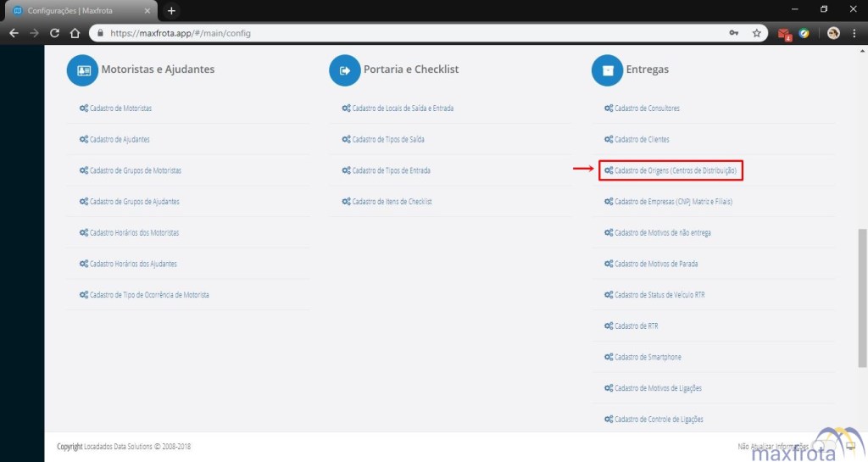The image size is (868, 462).
Task: Select the Configurações | Maxfrota tab
Action: pos(76,10)
